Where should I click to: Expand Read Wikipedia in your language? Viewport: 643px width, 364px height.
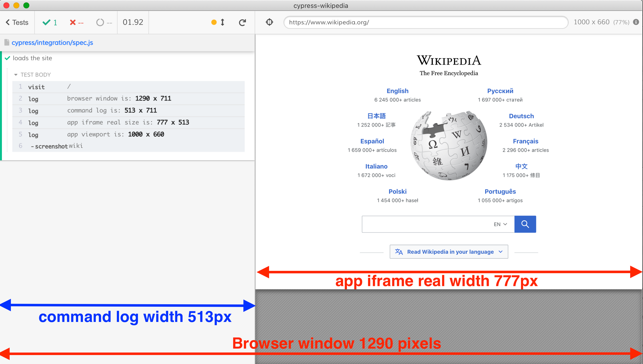tap(449, 252)
